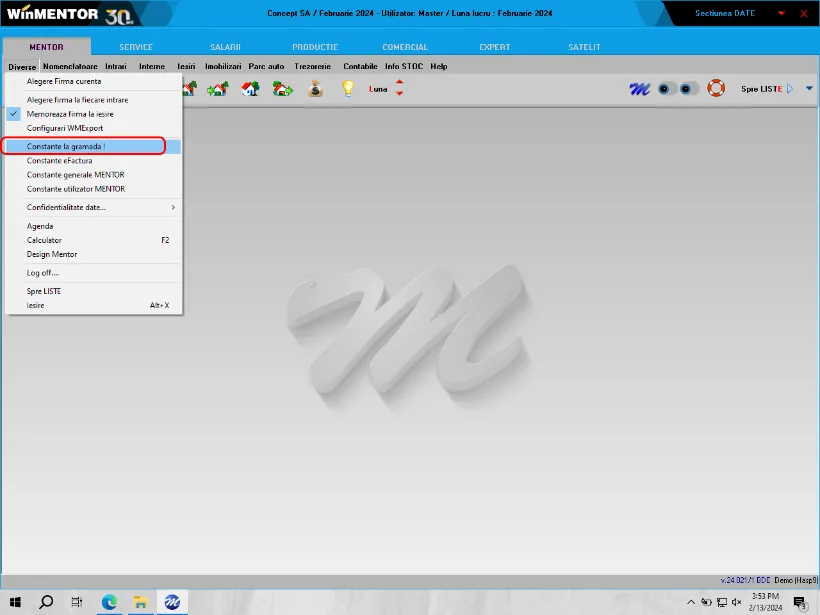The height and width of the screenshot is (615, 820).
Task: Open Windows Start menu
Action: pyautogui.click(x=15, y=602)
